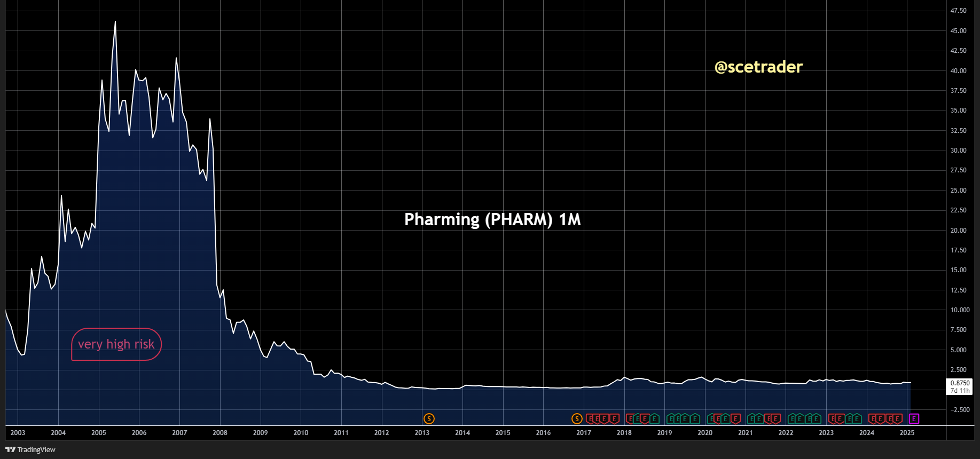Click the 25.00 price scale label
This screenshot has height=459, width=980.
[x=958, y=191]
